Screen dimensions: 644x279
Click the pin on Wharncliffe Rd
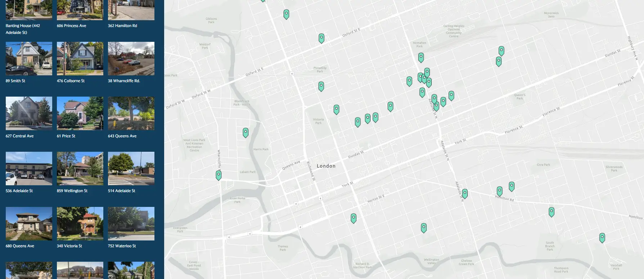tap(219, 175)
